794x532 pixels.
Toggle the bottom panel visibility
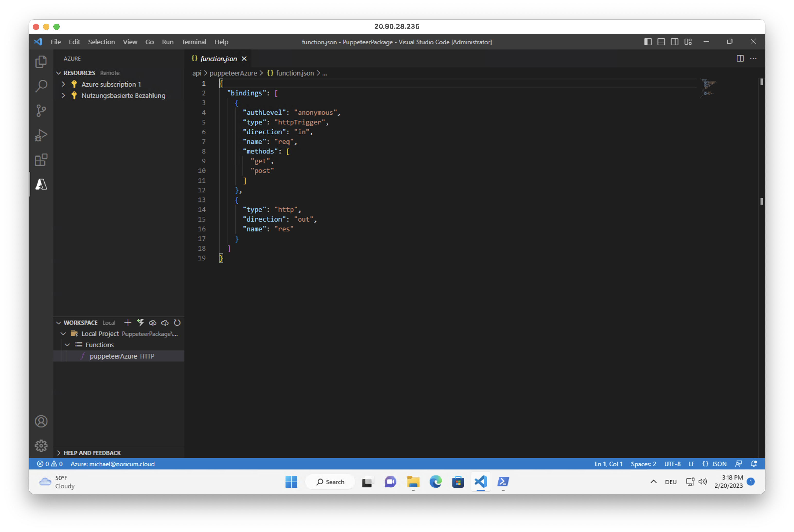coord(661,42)
